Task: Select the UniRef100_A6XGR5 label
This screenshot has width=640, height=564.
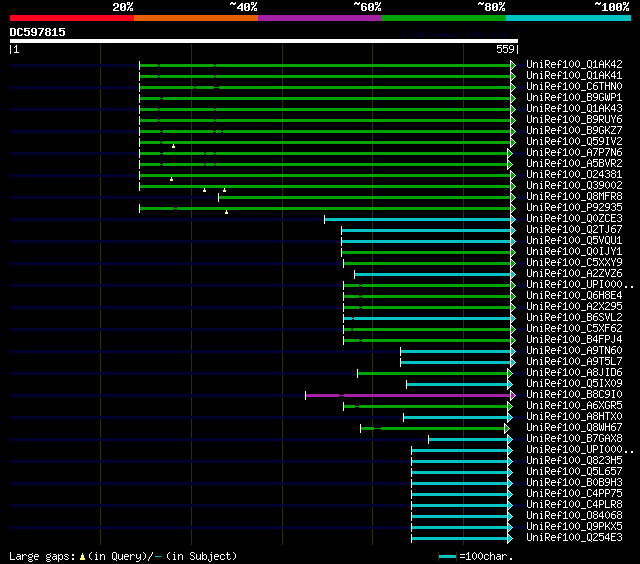Action: click(x=574, y=406)
